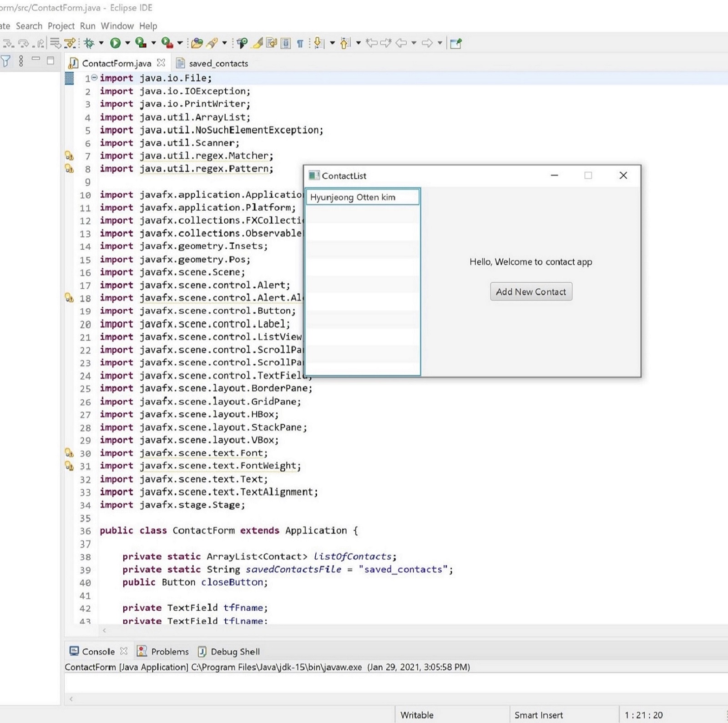Open the Window menu

pos(117,26)
